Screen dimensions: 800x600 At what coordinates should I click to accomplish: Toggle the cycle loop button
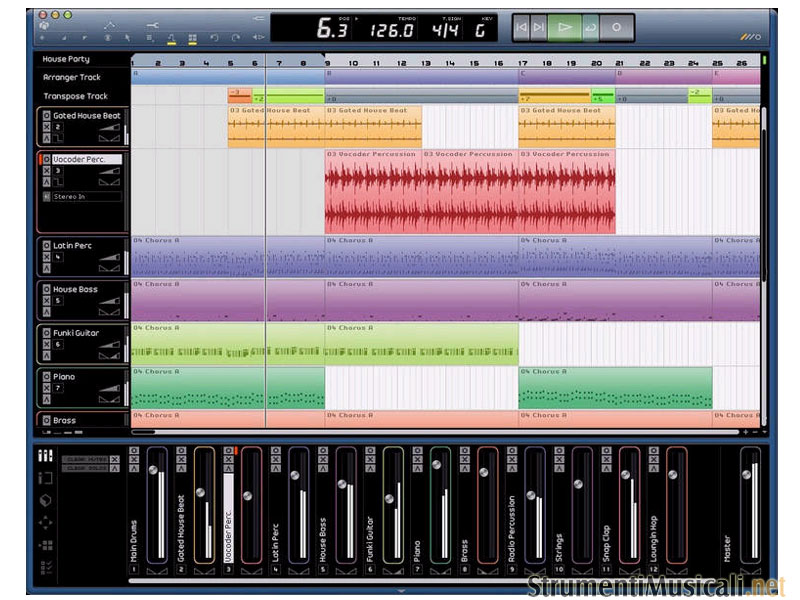(x=590, y=28)
